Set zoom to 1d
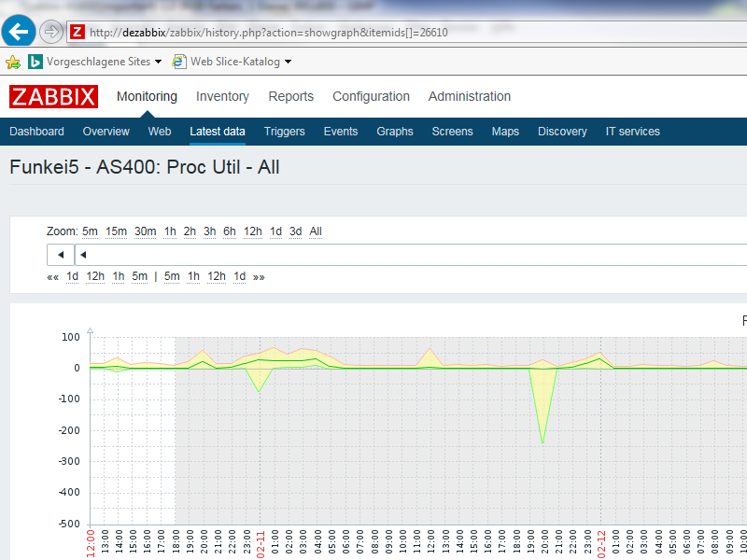747x560 pixels. coord(275,231)
